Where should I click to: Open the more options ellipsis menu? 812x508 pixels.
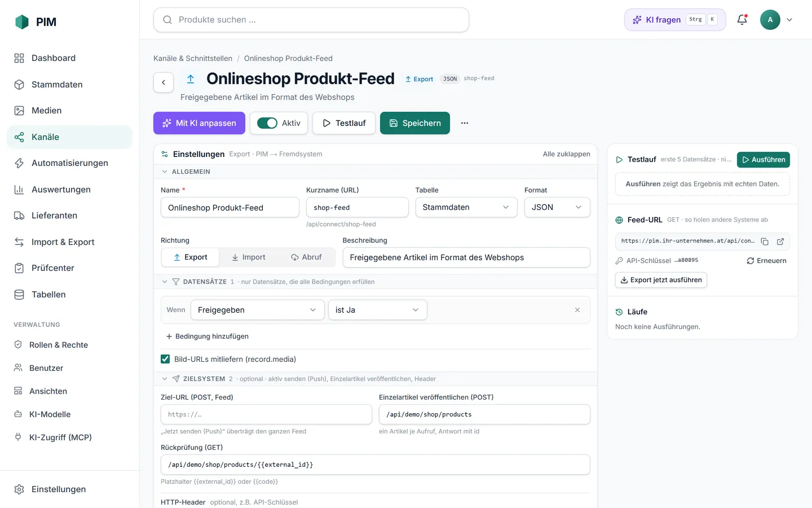pyautogui.click(x=465, y=123)
